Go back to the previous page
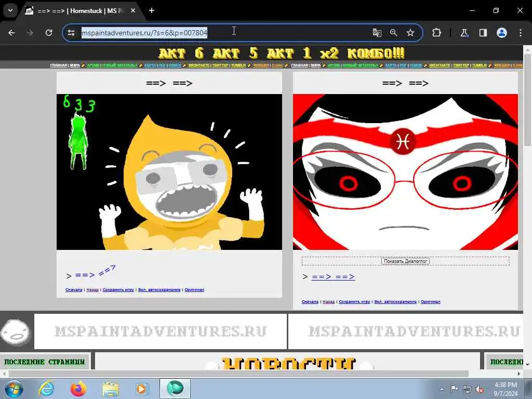Image resolution: width=532 pixels, height=399 pixels. [11, 33]
